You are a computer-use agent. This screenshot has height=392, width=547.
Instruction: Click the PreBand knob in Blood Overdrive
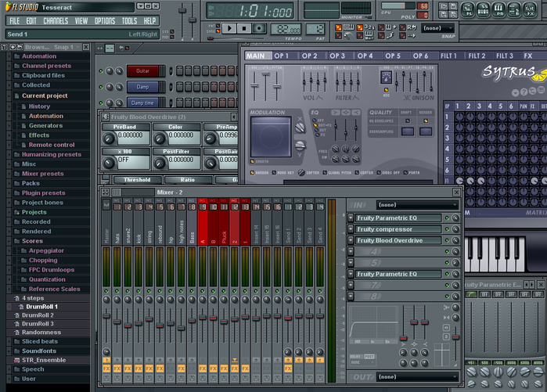point(109,138)
